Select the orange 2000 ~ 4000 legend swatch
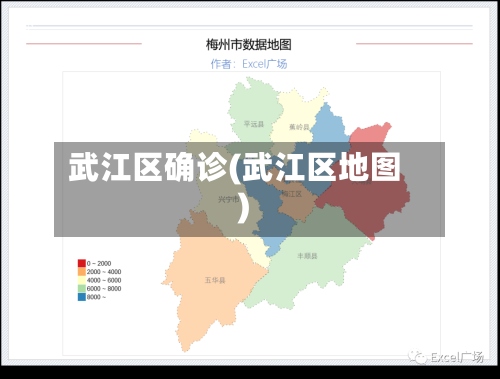The height and width of the screenshot is (379, 500). [x=82, y=272]
